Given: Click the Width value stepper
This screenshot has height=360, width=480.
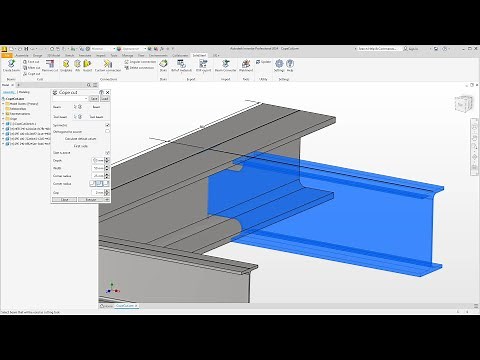Looking at the screenshot, I should click(x=107, y=168).
